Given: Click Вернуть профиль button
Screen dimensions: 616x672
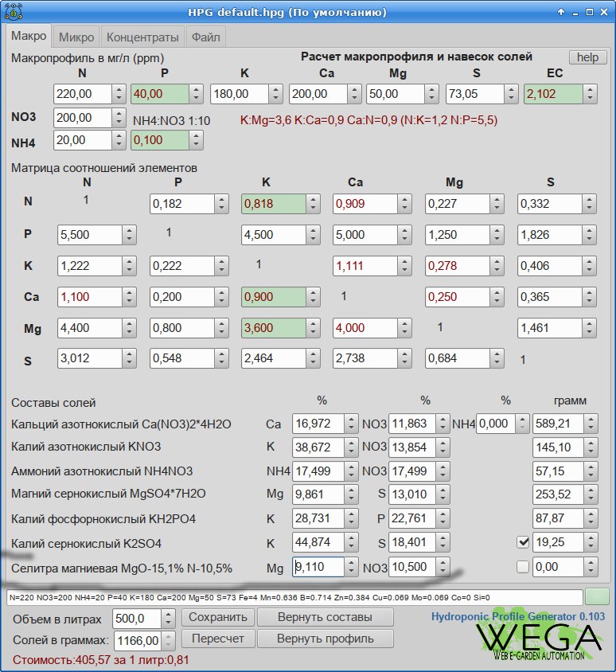Looking at the screenshot, I should tap(326, 639).
